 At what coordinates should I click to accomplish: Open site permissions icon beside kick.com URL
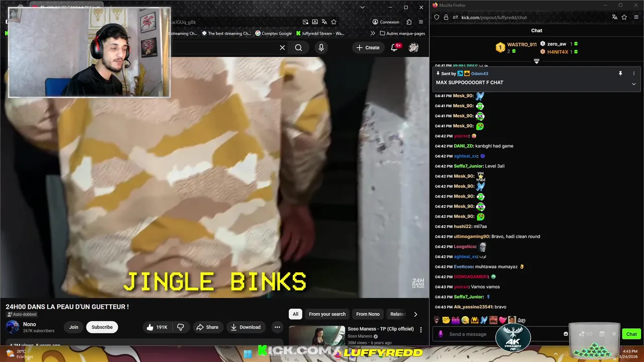(455, 17)
